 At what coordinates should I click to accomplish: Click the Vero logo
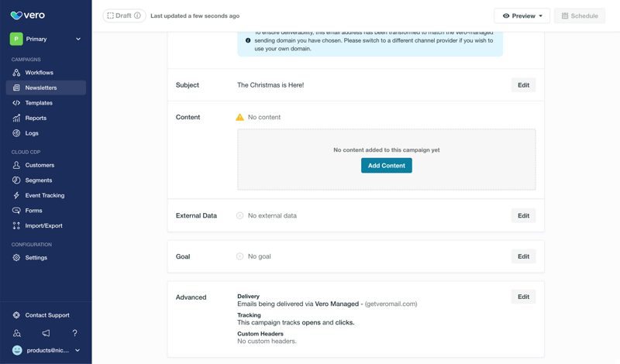coord(28,15)
